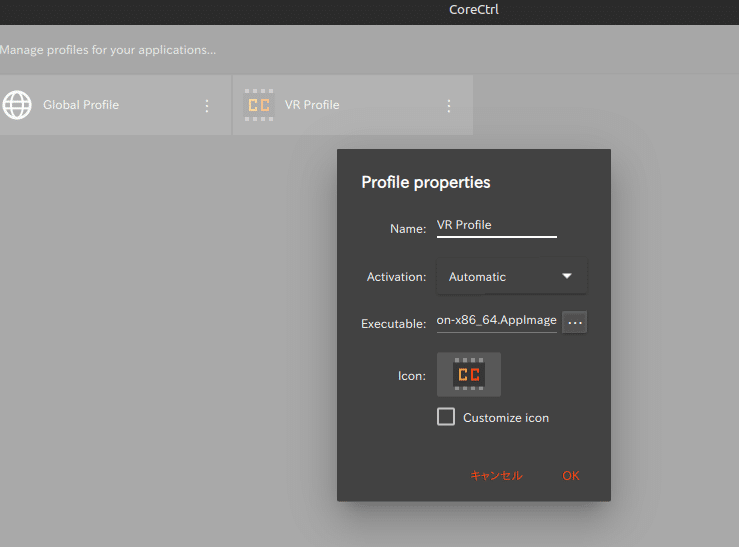Click the Name input field
The image size is (739, 547).
pyautogui.click(x=496, y=226)
